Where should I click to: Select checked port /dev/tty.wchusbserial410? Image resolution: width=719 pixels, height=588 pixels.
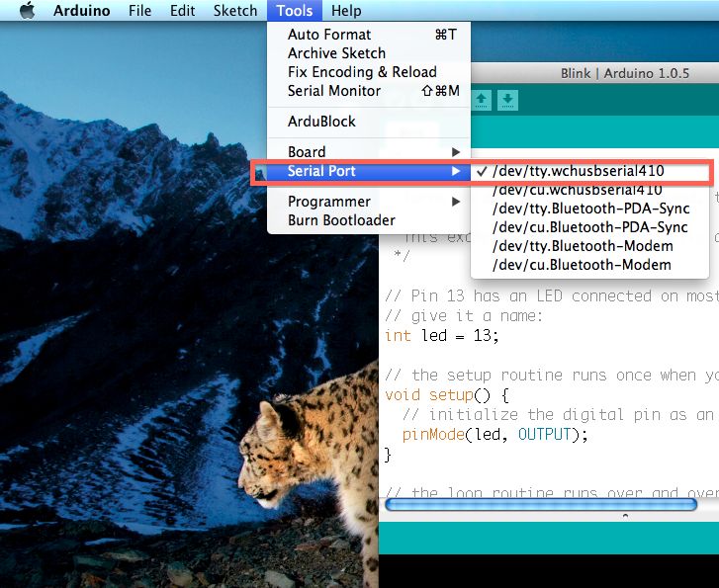(x=589, y=171)
